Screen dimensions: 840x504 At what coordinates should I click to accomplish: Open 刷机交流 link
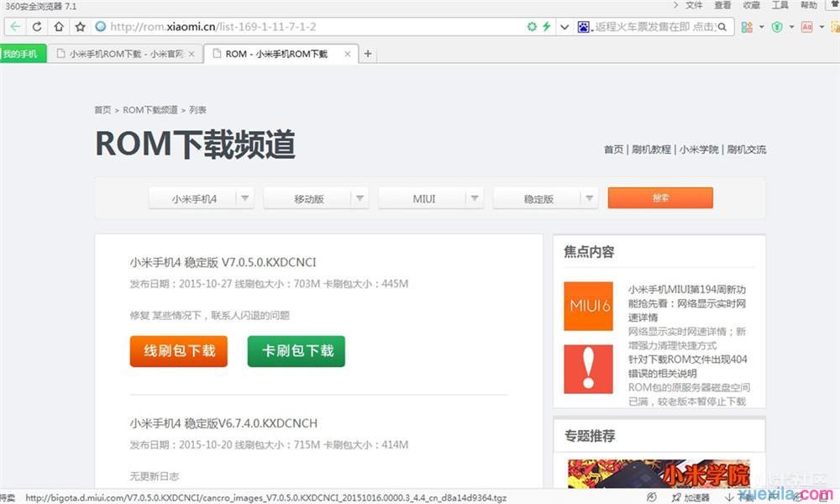coord(746,150)
